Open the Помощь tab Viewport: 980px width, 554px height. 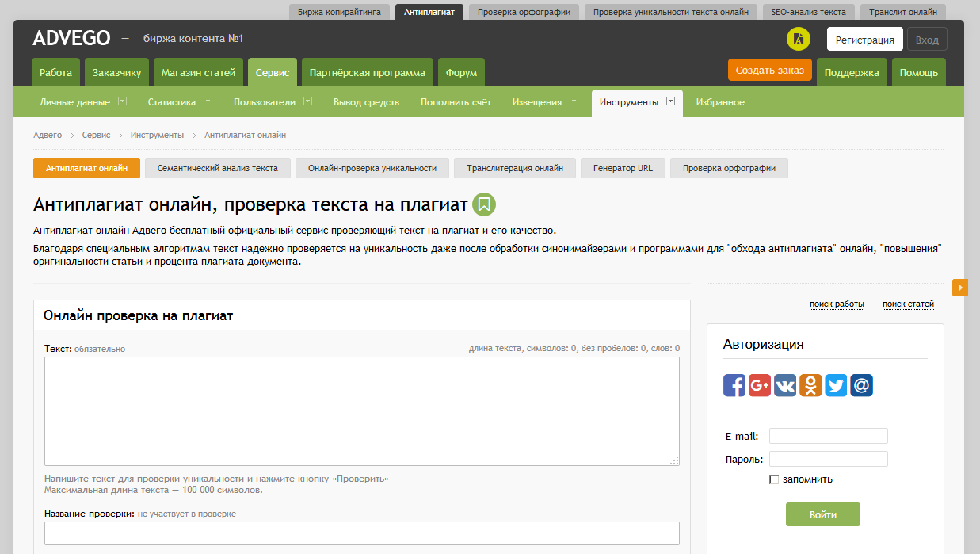pyautogui.click(x=919, y=72)
